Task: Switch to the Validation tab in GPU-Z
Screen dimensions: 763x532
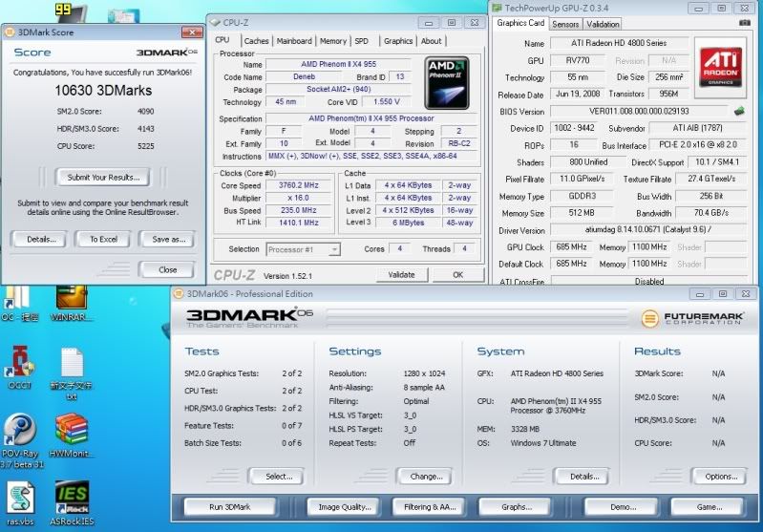Action: coord(603,24)
